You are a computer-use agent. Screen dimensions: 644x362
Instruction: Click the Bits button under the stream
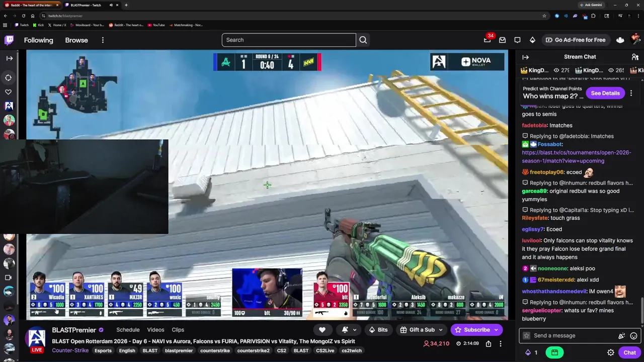point(378,330)
